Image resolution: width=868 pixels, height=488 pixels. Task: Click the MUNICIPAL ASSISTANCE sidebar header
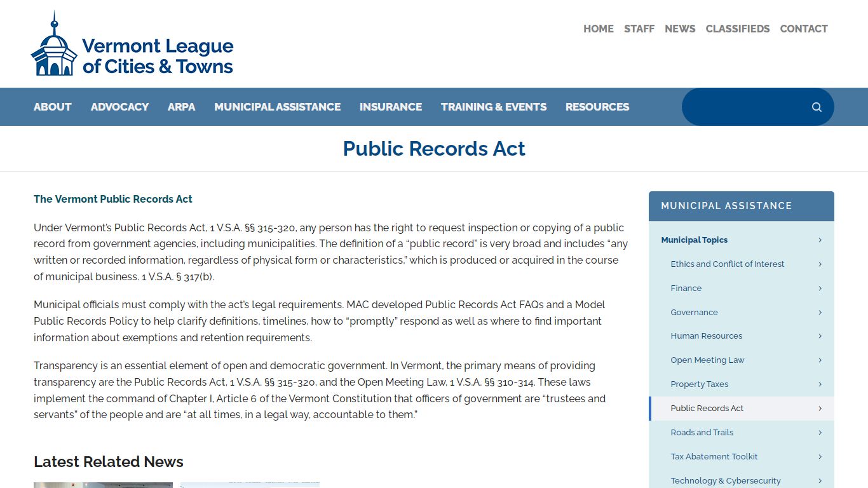[x=742, y=206]
